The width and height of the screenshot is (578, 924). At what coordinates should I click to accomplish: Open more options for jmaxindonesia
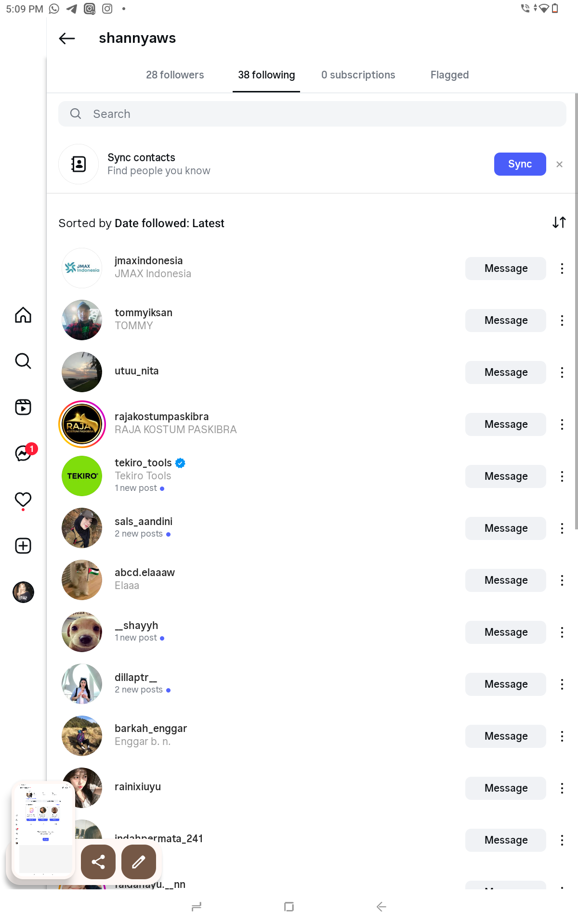(562, 269)
